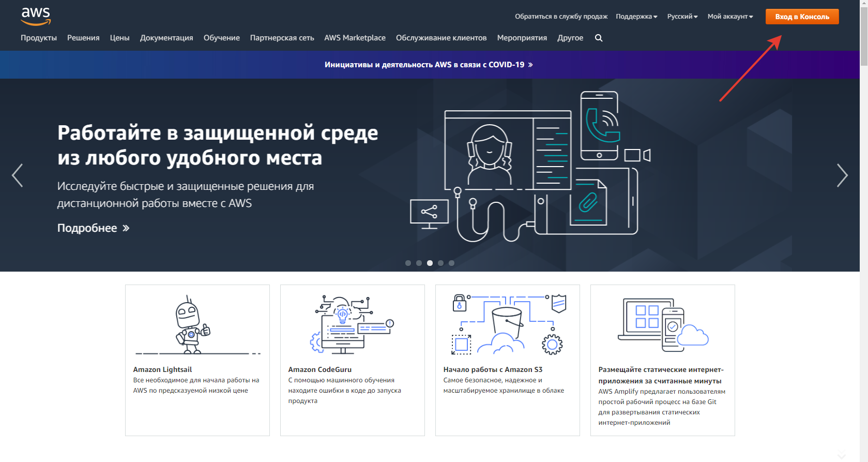Click CodeGuru description about машинного обучения

click(x=344, y=391)
